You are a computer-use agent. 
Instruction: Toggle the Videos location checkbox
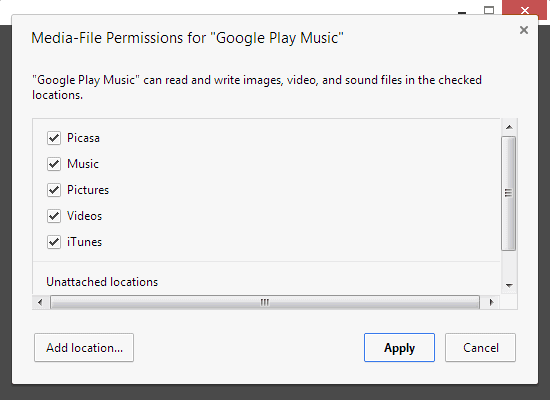coord(54,216)
